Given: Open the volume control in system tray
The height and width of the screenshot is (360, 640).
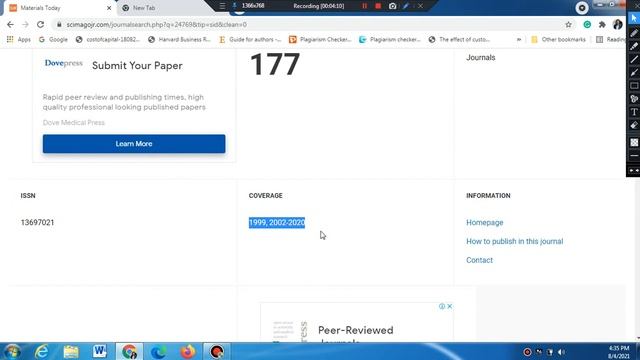Looking at the screenshot, I should [x=561, y=352].
